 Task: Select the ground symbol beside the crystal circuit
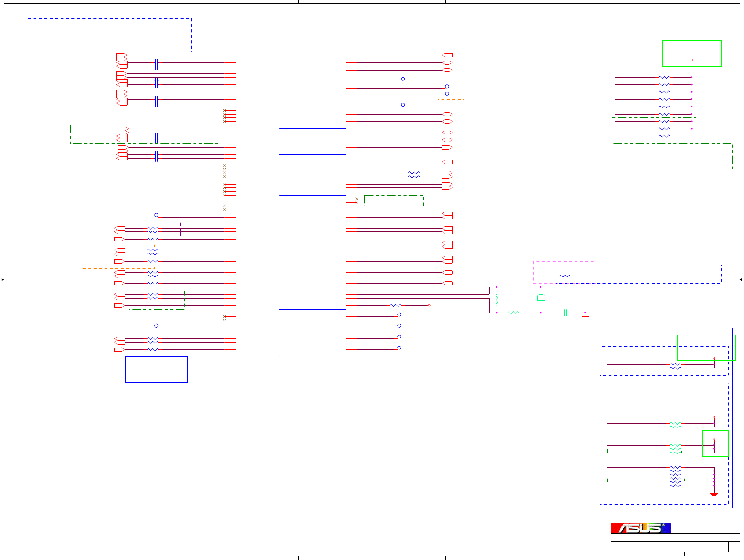point(585,318)
